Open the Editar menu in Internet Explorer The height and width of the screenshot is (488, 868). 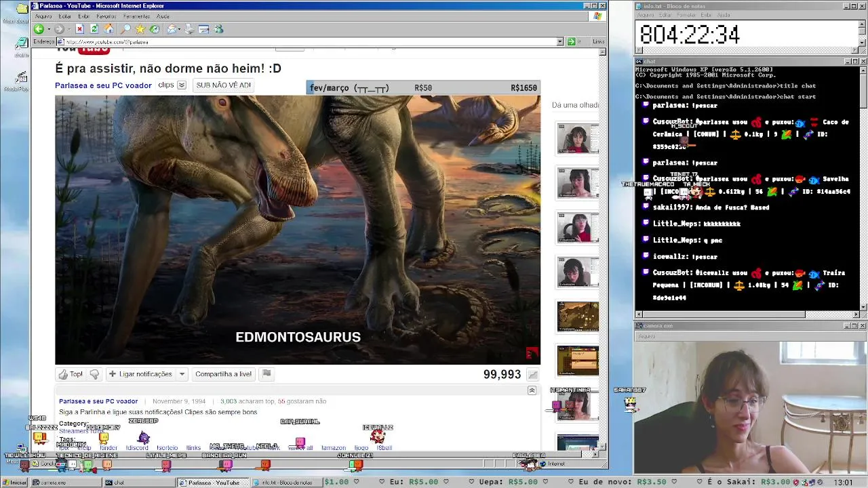tap(64, 16)
